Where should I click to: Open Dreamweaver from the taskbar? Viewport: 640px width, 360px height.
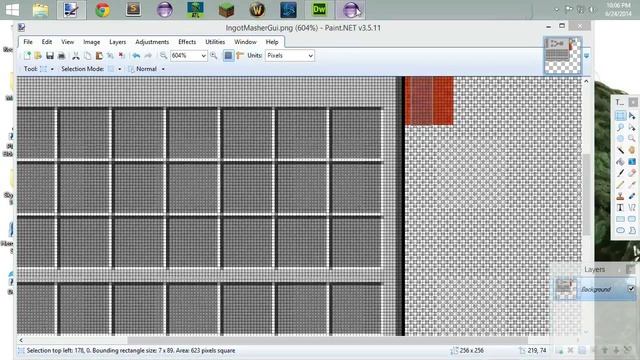(x=319, y=10)
